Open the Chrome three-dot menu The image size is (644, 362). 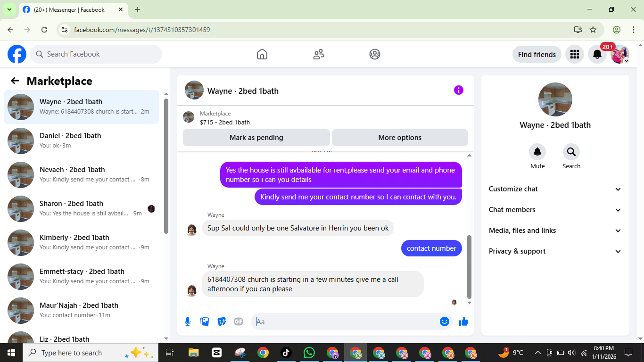tap(634, 30)
